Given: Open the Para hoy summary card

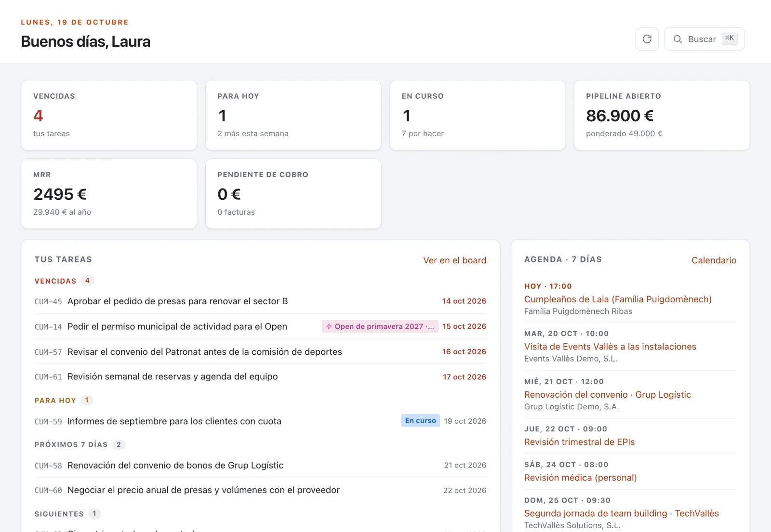Looking at the screenshot, I should coord(293,115).
